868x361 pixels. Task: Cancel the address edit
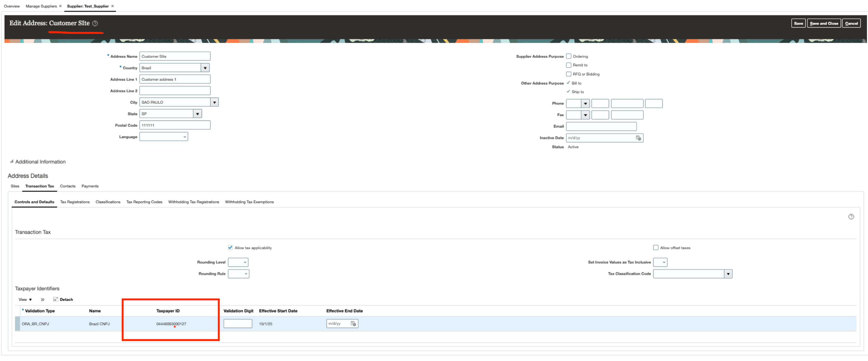pyautogui.click(x=851, y=23)
